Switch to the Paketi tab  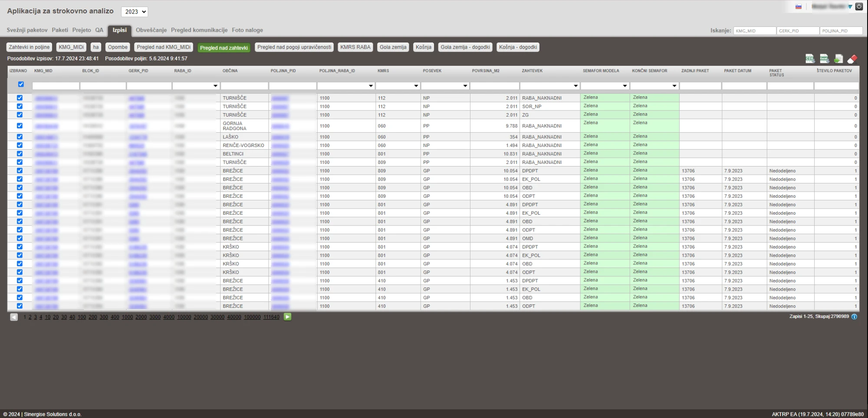click(60, 30)
